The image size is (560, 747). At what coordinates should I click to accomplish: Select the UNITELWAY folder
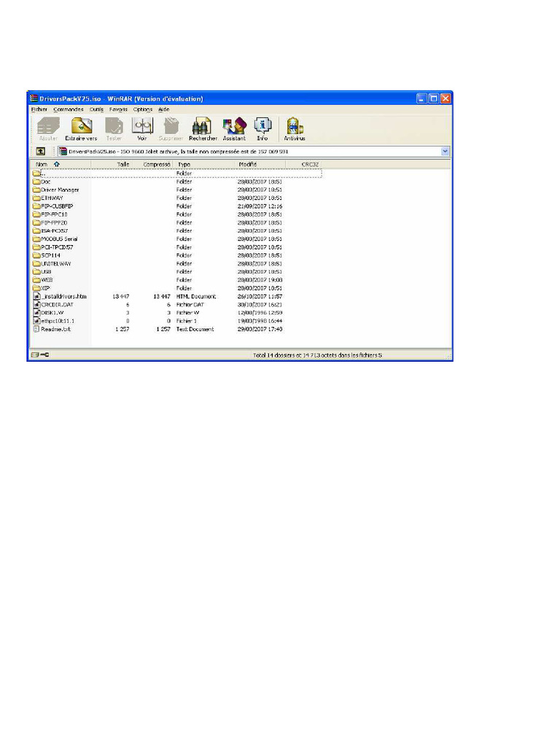coord(52,263)
